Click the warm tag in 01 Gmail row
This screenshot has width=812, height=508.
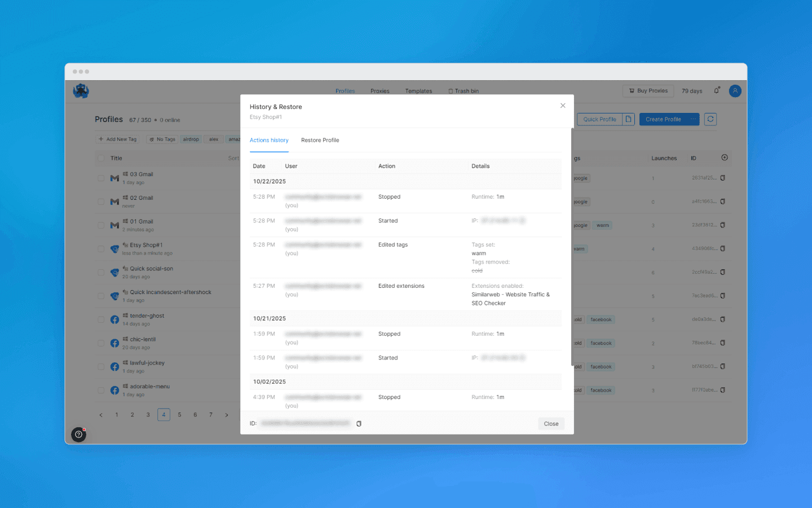click(603, 225)
